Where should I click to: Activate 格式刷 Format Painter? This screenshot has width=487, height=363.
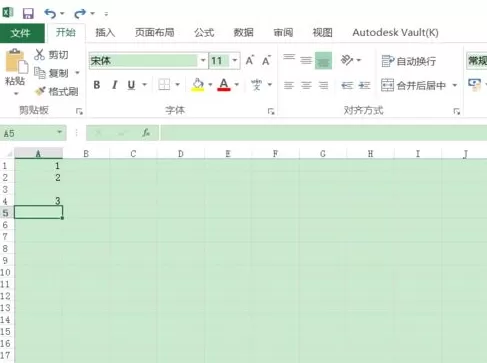click(x=57, y=91)
